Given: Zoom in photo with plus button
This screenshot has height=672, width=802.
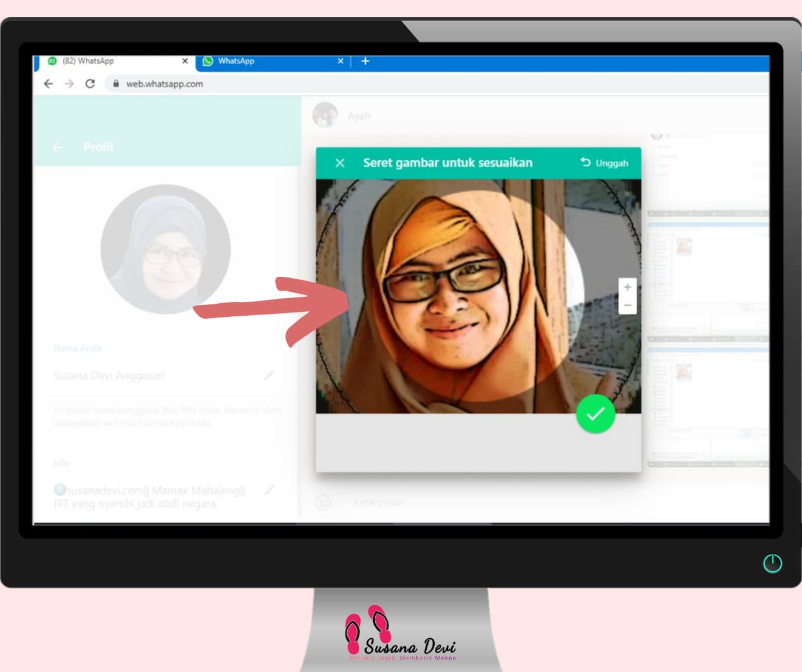Looking at the screenshot, I should pos(627,287).
